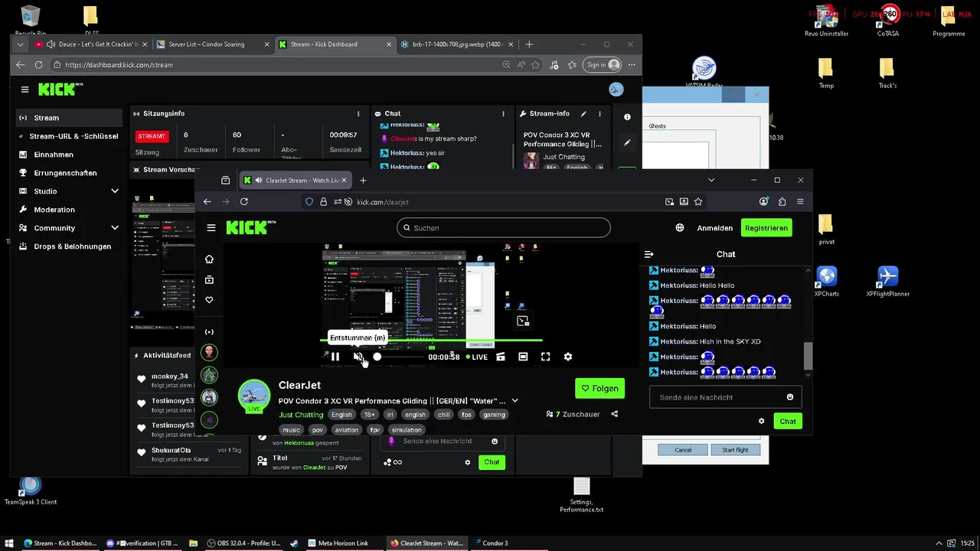Open Firefox extensions puzzle icon
This screenshot has width=980, height=551.
(782, 201)
